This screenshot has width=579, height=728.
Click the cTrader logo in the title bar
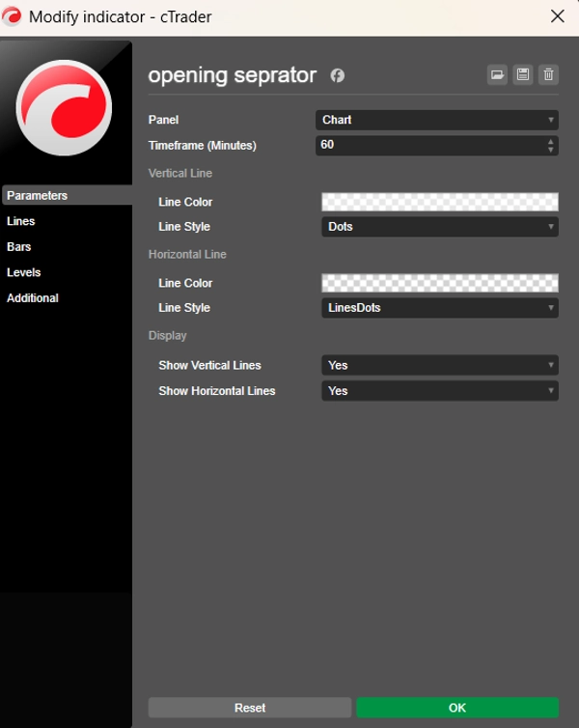pyautogui.click(x=12, y=16)
